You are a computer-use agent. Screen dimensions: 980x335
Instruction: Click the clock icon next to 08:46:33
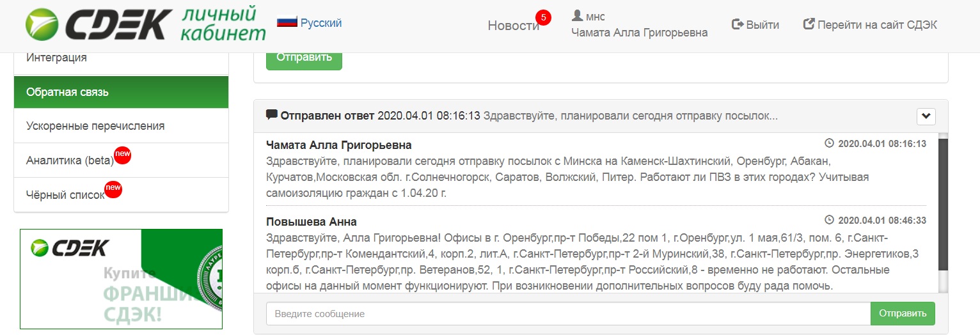(830, 221)
